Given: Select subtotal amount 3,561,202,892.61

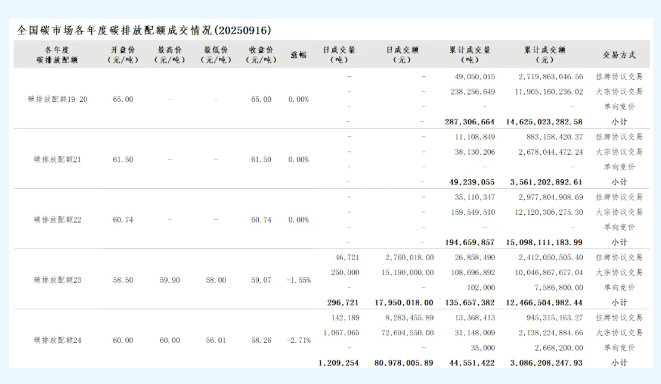Looking at the screenshot, I should (x=546, y=182).
